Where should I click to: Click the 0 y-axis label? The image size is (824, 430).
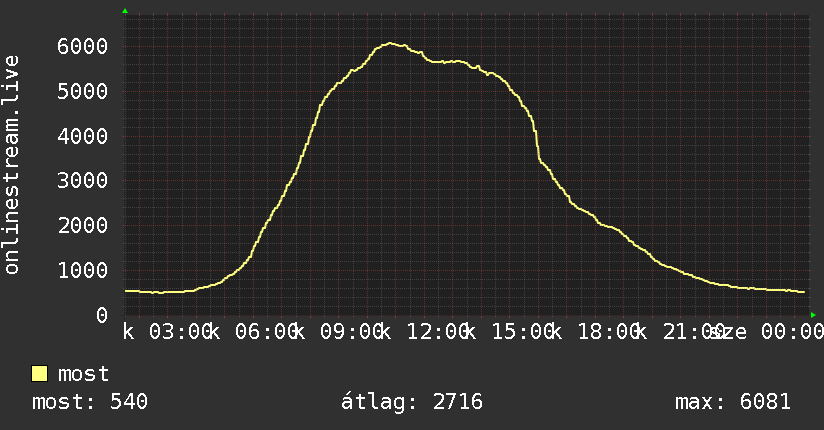[x=102, y=315]
